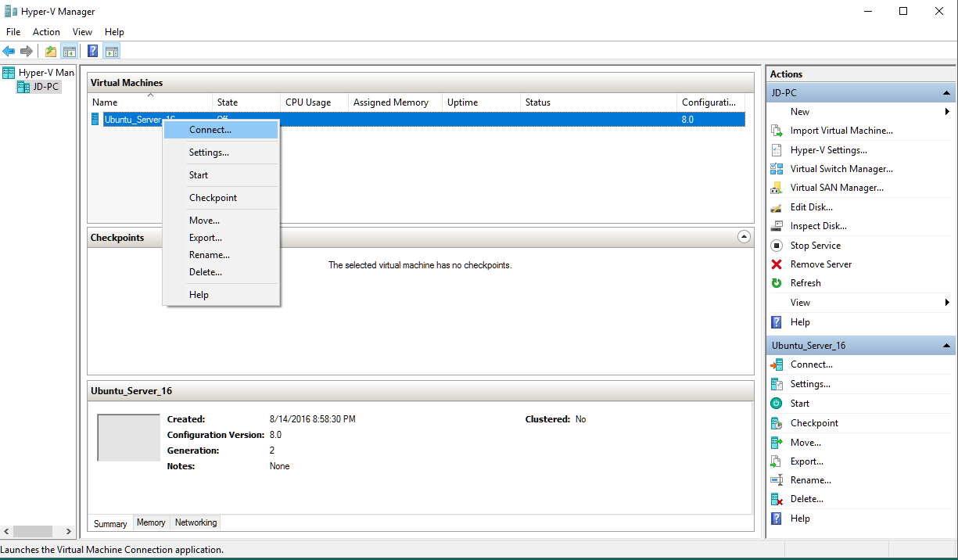958x560 pixels.
Task: Click the up one level folder icon
Action: point(51,52)
